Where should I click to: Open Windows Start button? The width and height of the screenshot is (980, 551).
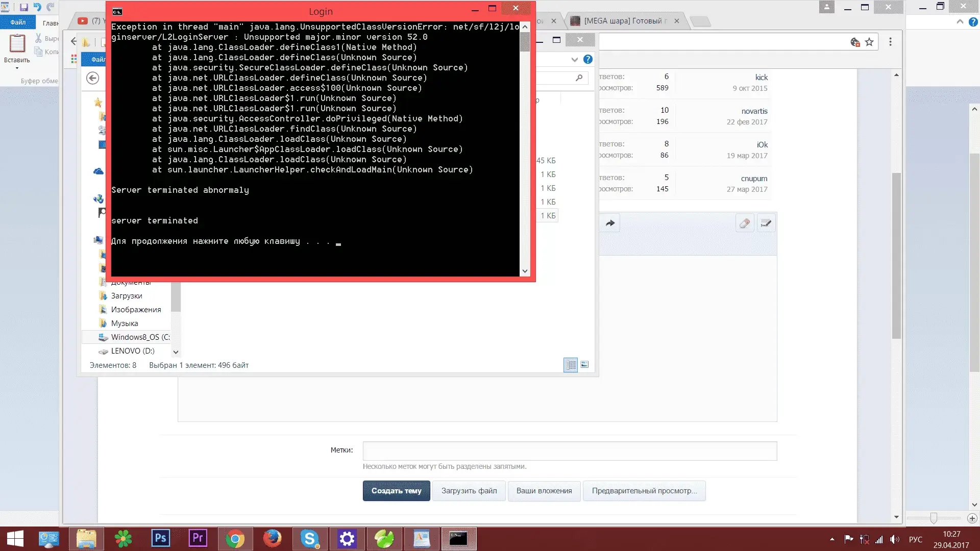coord(15,539)
